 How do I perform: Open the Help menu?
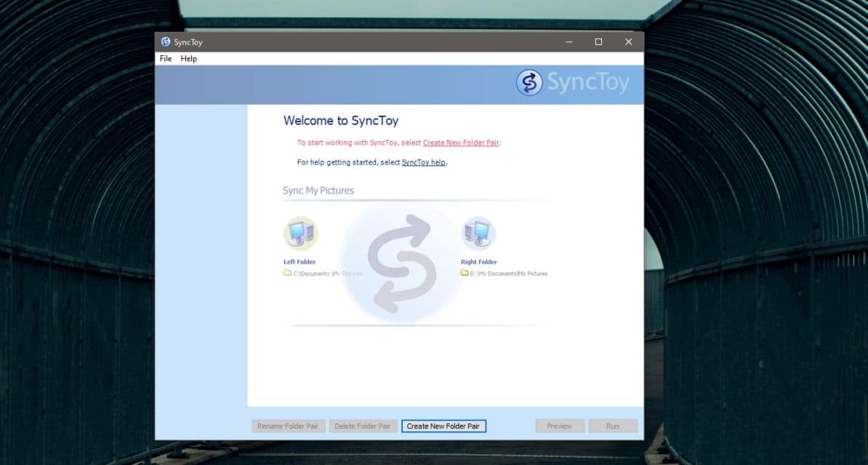[189, 59]
